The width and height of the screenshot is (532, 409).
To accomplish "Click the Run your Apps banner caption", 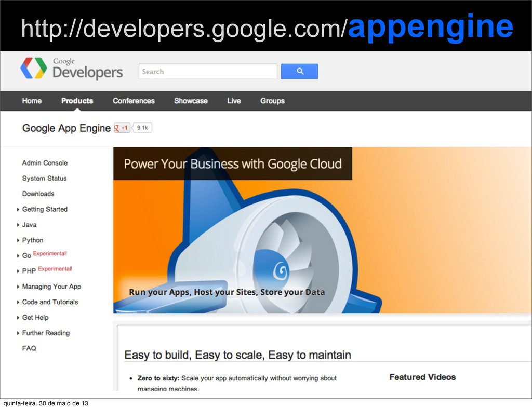I will click(x=227, y=292).
